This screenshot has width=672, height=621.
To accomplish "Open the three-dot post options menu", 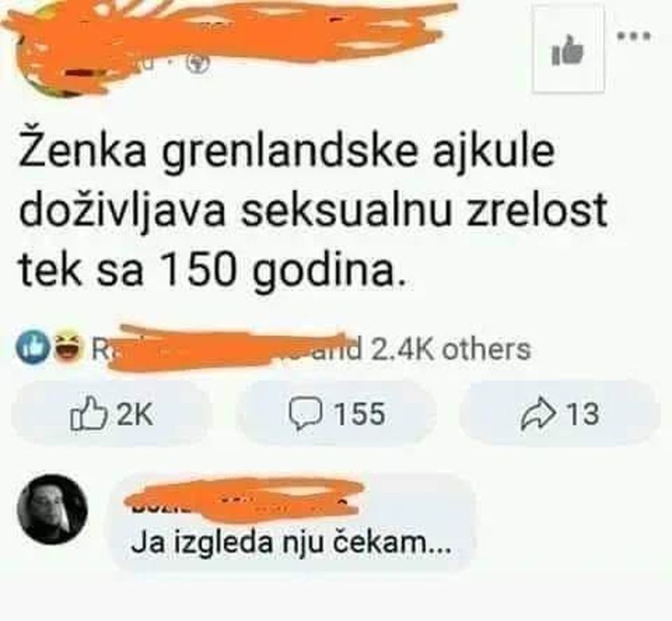I will (635, 37).
